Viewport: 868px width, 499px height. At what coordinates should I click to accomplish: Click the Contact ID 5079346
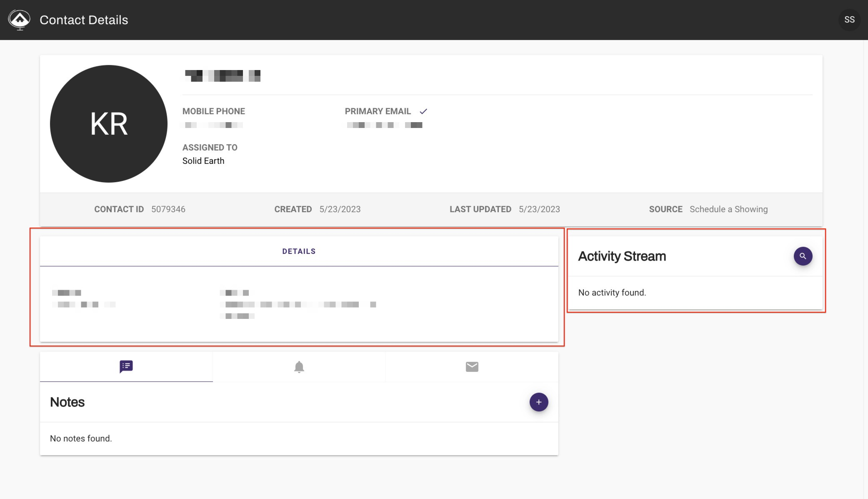click(x=168, y=209)
